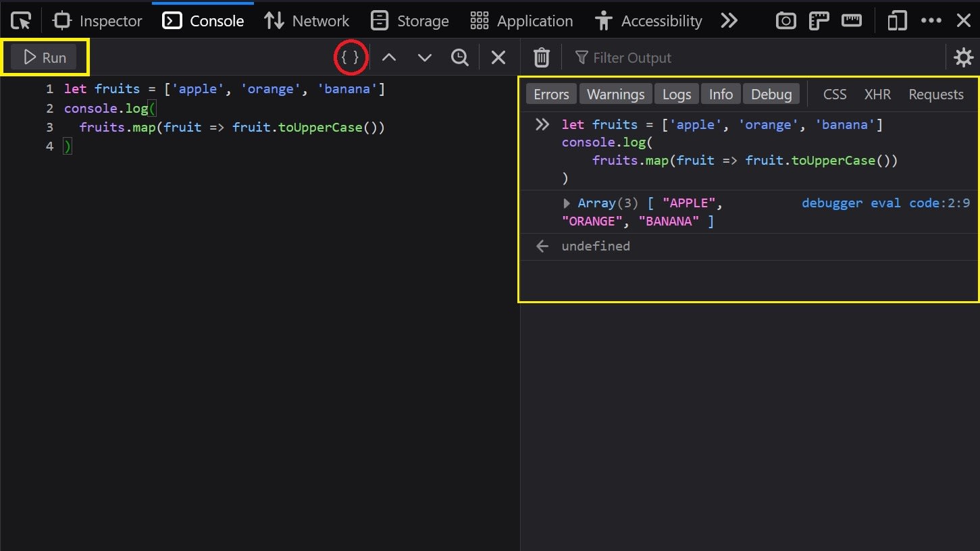Enter Responsive Design Mode
This screenshot has height=551, width=980.
tap(897, 20)
